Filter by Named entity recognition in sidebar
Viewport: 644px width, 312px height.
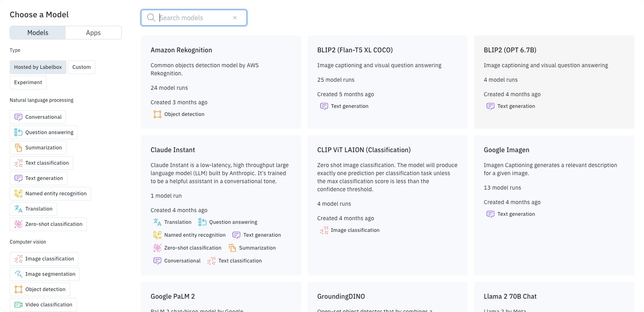point(50,194)
